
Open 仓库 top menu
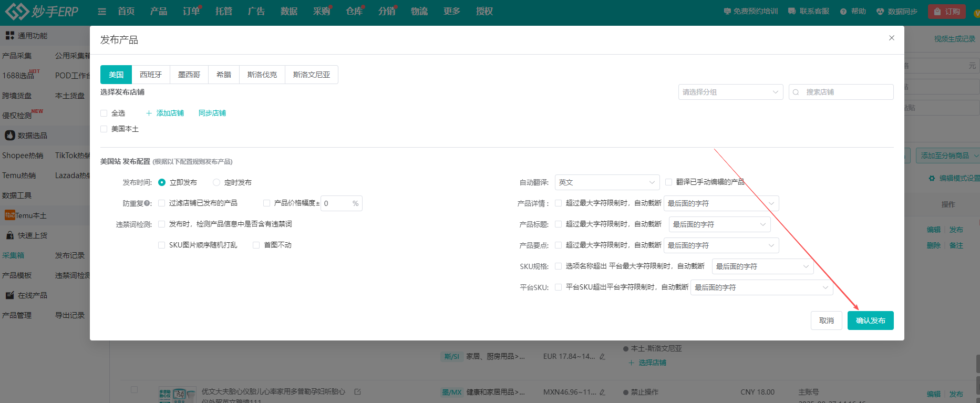[x=354, y=12]
